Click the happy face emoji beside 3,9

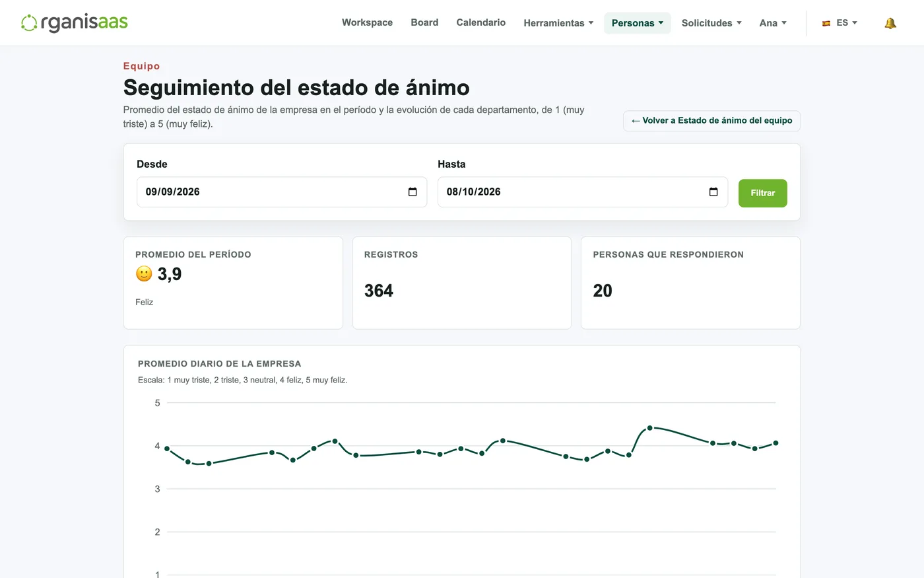(x=144, y=273)
